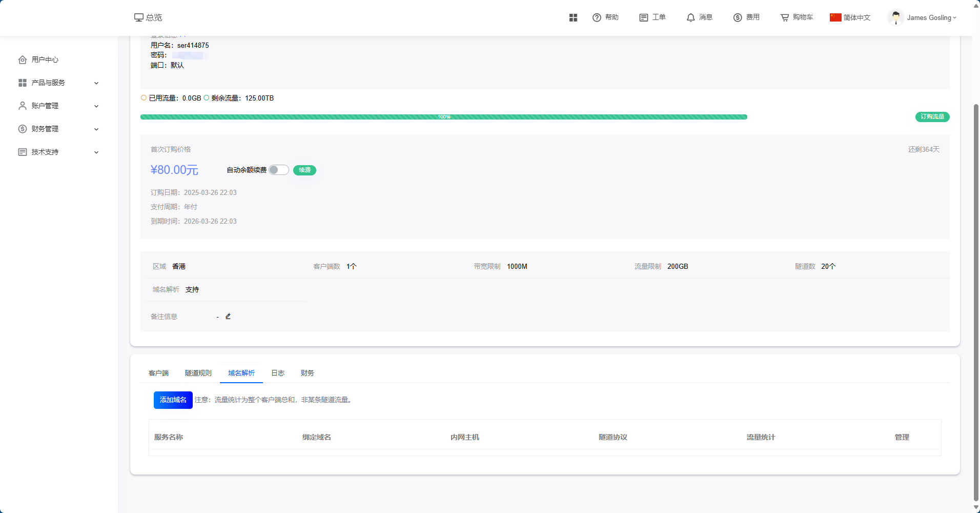
Task: Click the ¥80.00元 price text
Action: (174, 170)
